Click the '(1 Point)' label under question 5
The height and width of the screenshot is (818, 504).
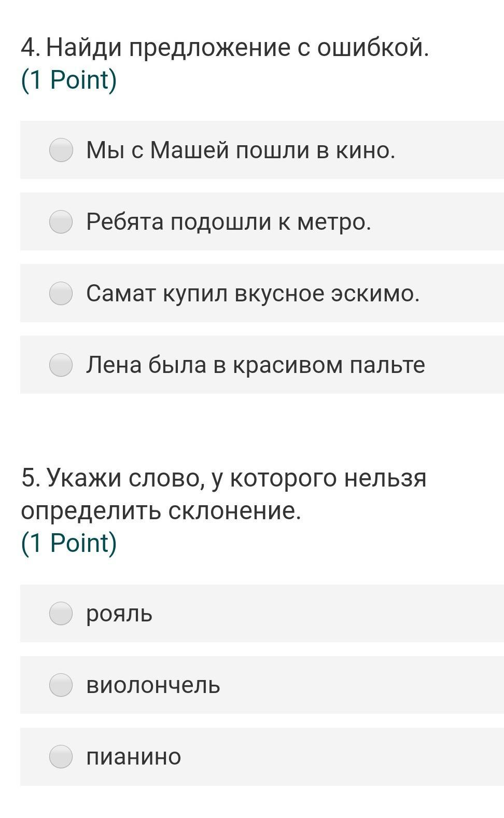coord(69,543)
